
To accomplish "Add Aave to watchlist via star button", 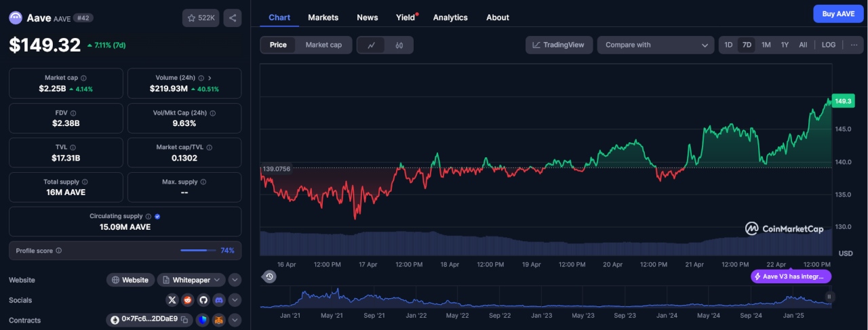I will [x=201, y=18].
